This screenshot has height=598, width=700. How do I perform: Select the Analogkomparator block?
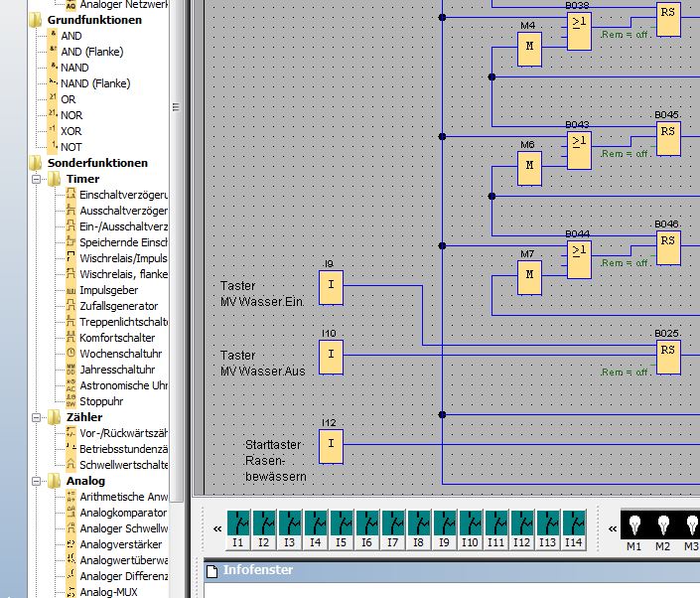click(x=123, y=513)
